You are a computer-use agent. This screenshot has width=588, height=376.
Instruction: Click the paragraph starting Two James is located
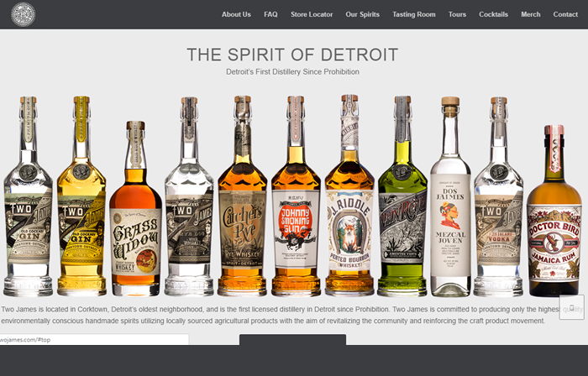point(291,315)
